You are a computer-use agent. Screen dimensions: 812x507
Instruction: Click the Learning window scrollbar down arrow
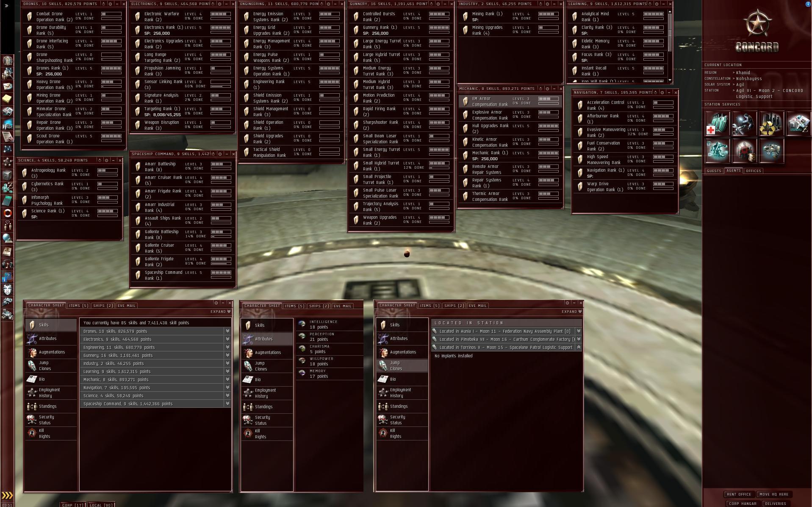pos(670,81)
